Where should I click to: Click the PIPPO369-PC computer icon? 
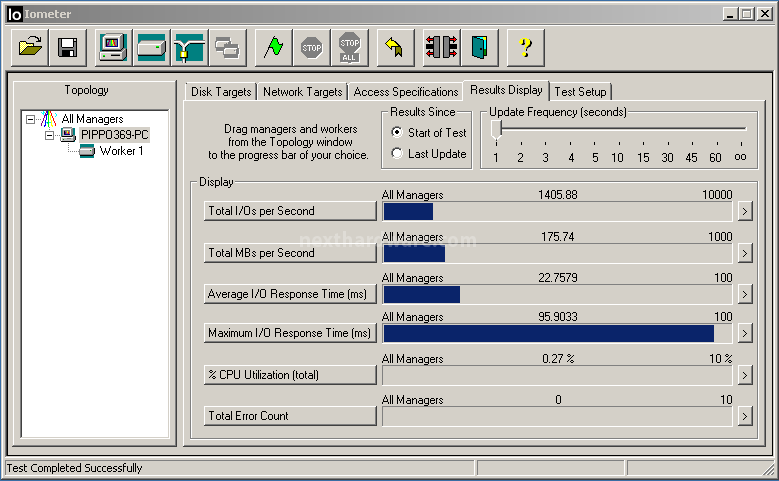[68, 134]
